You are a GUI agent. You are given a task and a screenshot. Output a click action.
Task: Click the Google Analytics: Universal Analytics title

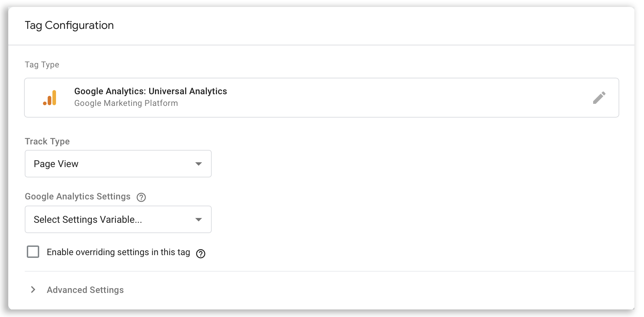tap(151, 91)
